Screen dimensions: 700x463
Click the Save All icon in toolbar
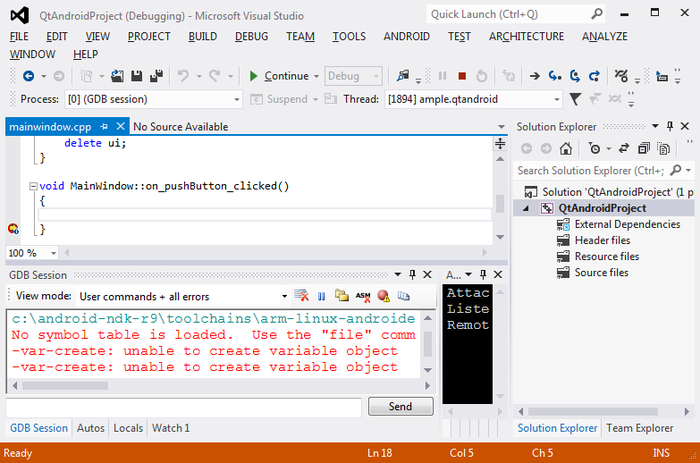(x=156, y=76)
